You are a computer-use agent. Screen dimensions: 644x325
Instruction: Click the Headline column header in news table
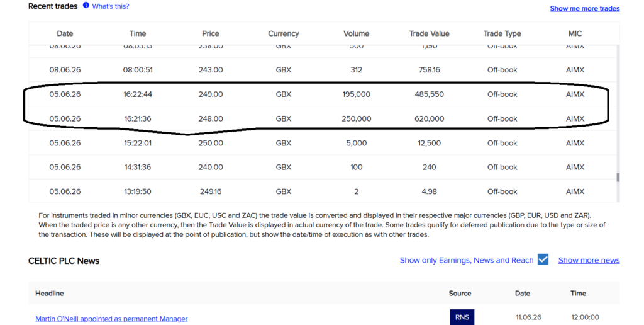(x=49, y=294)
